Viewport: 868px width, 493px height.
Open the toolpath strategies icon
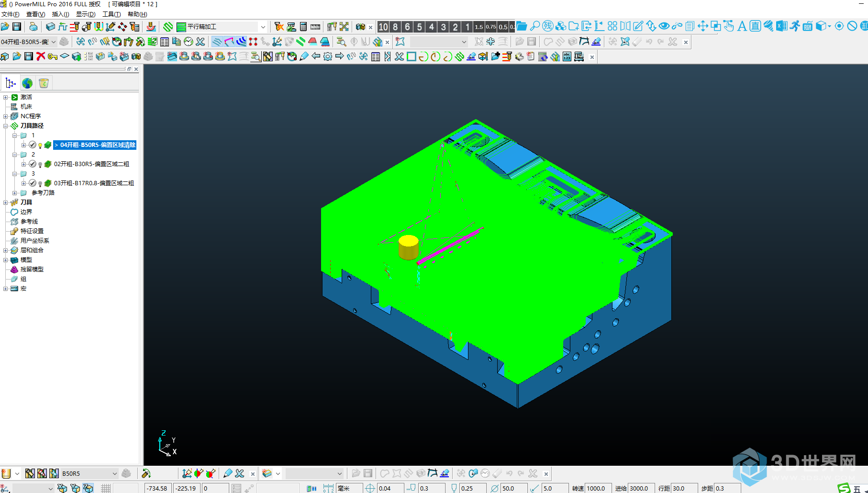tap(168, 27)
